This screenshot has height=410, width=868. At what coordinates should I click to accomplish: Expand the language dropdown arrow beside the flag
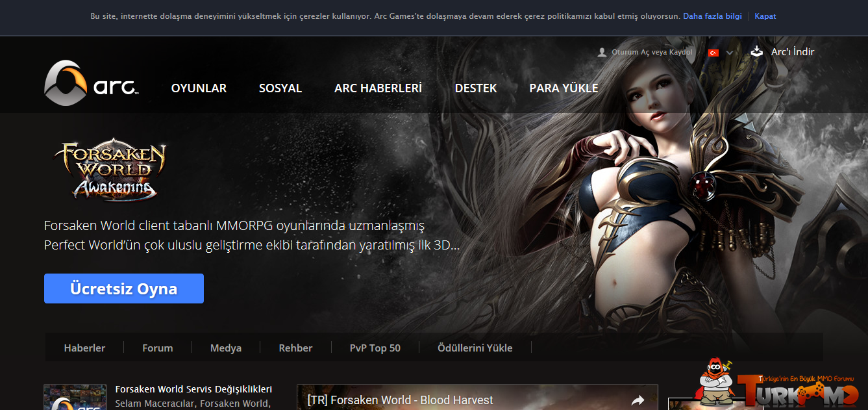[x=730, y=53]
